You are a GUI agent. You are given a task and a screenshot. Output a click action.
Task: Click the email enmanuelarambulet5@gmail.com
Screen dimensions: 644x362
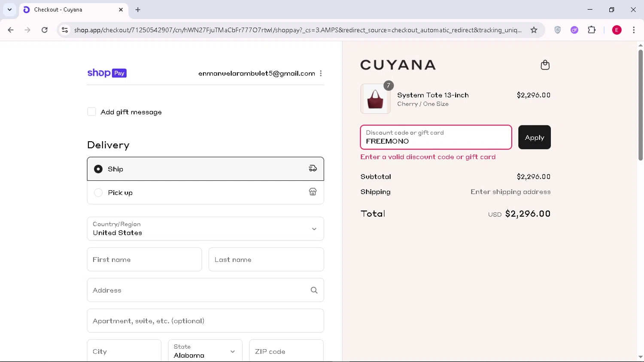coord(257,73)
